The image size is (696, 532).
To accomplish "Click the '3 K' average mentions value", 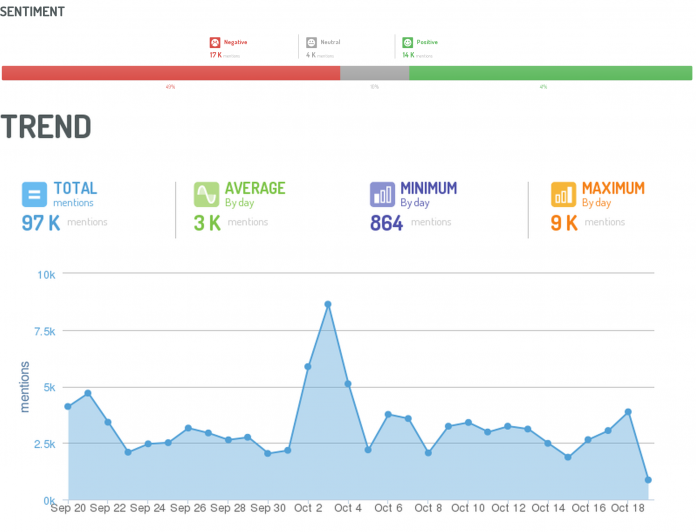I will pyautogui.click(x=207, y=223).
